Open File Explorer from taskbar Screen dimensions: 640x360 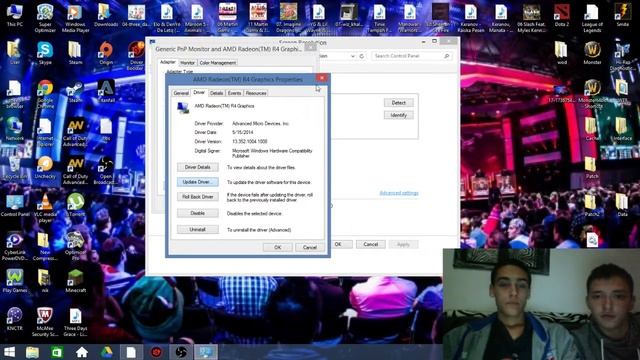32,352
